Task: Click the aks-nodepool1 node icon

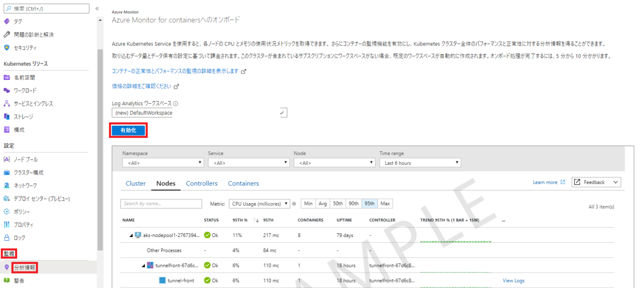Action: [138, 235]
